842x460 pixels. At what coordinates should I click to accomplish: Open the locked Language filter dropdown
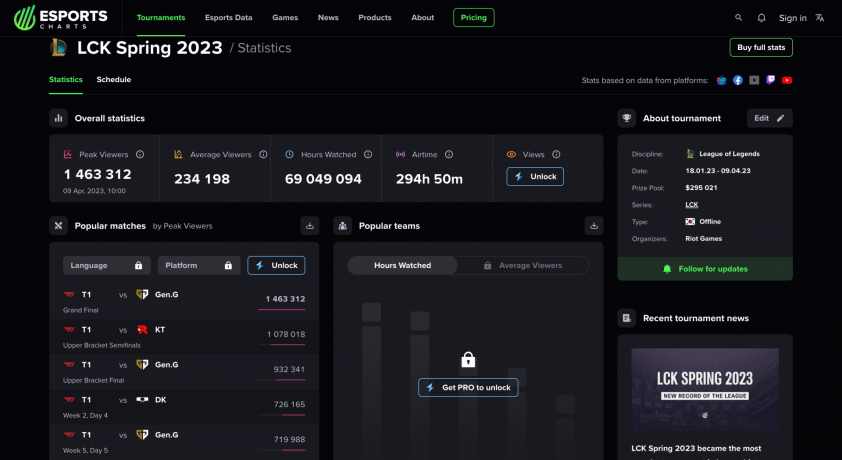[x=107, y=266]
